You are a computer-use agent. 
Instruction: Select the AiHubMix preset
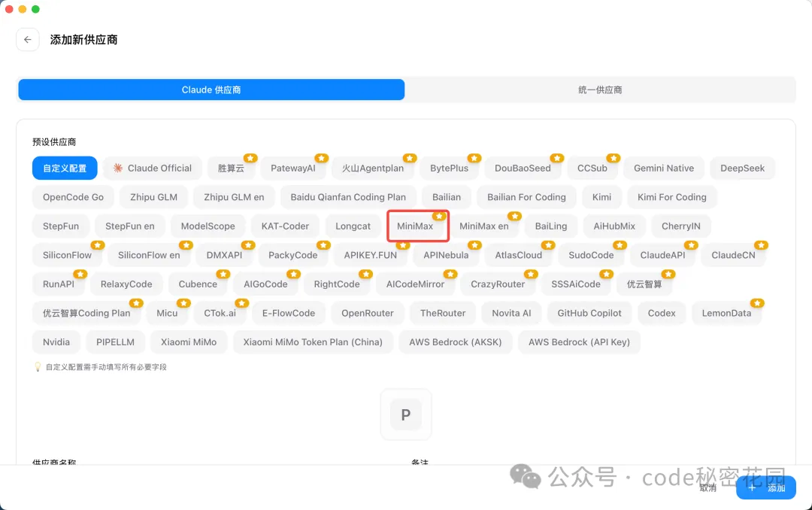point(614,226)
